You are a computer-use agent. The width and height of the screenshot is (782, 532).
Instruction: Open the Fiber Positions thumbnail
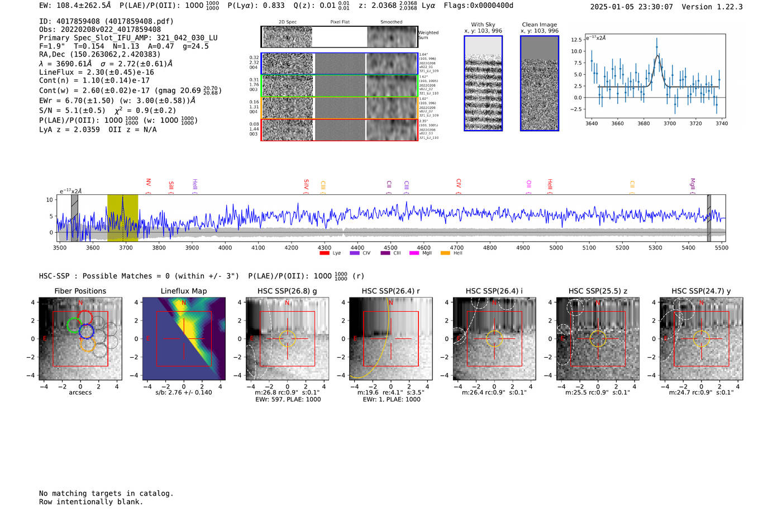[x=80, y=339]
